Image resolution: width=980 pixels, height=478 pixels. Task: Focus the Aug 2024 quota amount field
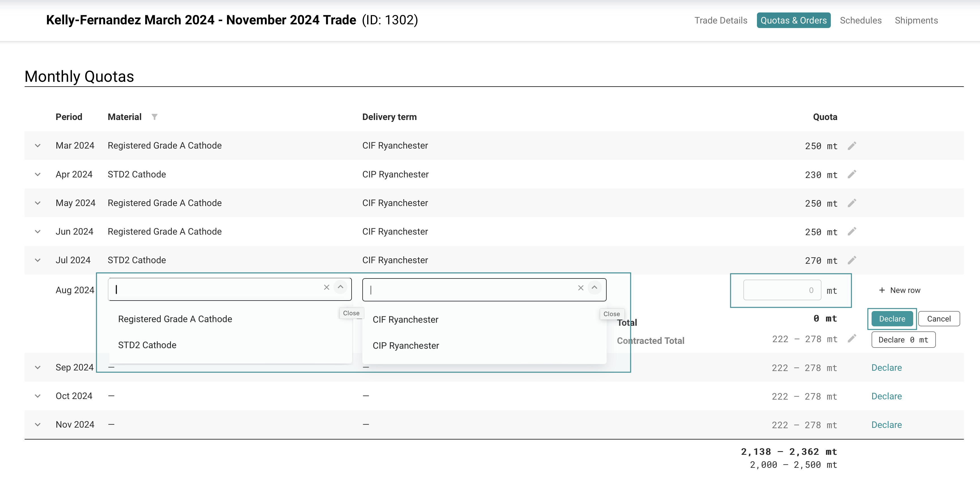782,290
